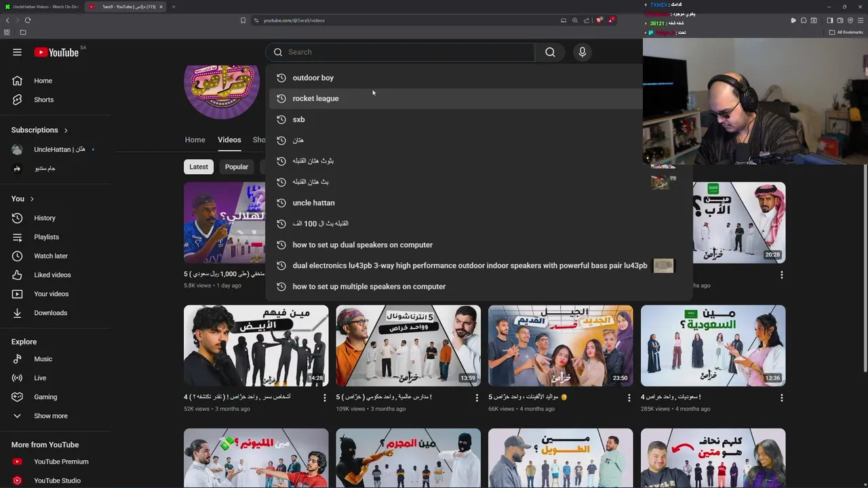868x488 pixels.
Task: Click the YouTube logo
Action: [56, 52]
